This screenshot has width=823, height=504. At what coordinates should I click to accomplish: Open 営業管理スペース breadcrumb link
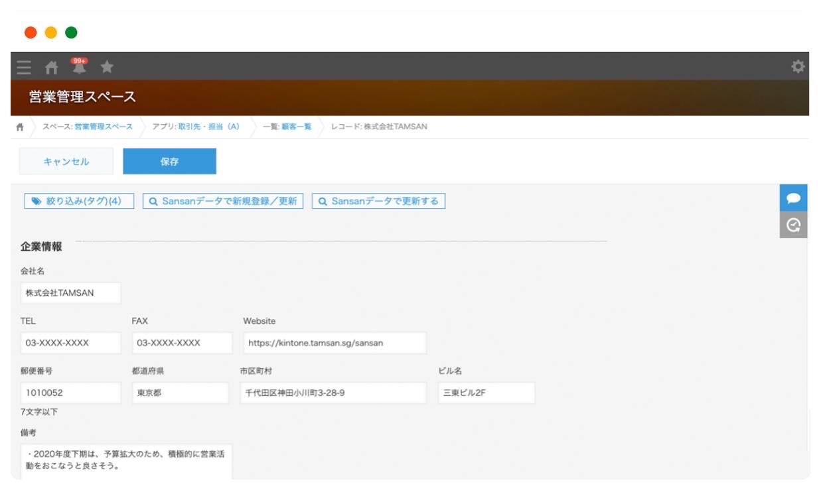click(104, 127)
